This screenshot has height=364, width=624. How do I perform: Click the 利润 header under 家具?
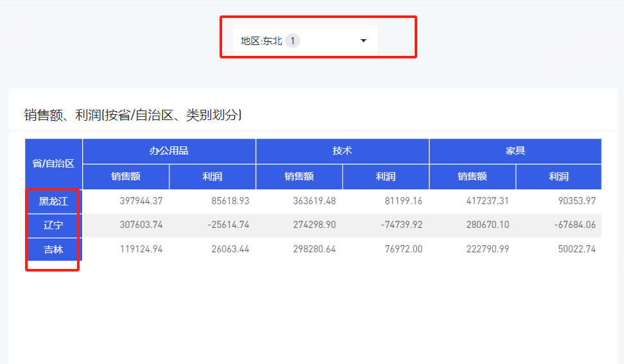click(559, 177)
